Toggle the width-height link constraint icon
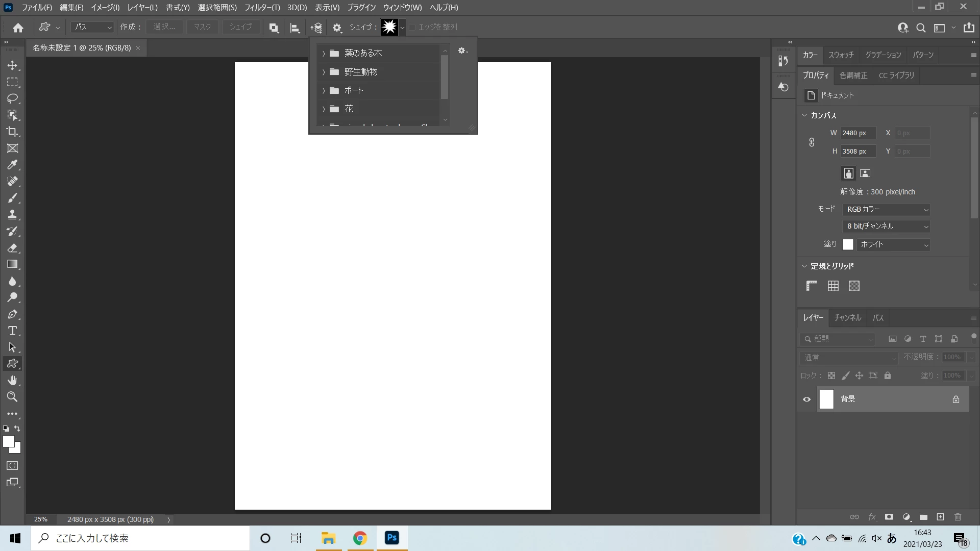The image size is (980, 551). [812, 142]
